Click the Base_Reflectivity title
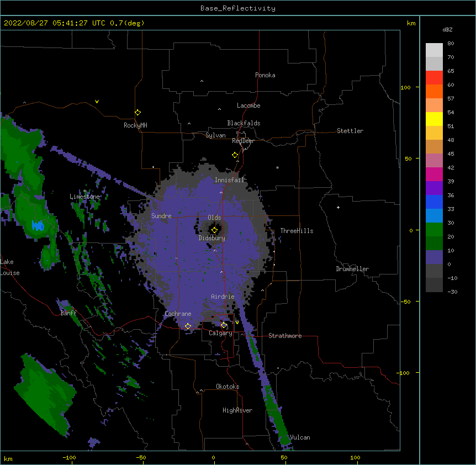Image resolution: width=476 pixels, height=465 pixels. click(238, 8)
